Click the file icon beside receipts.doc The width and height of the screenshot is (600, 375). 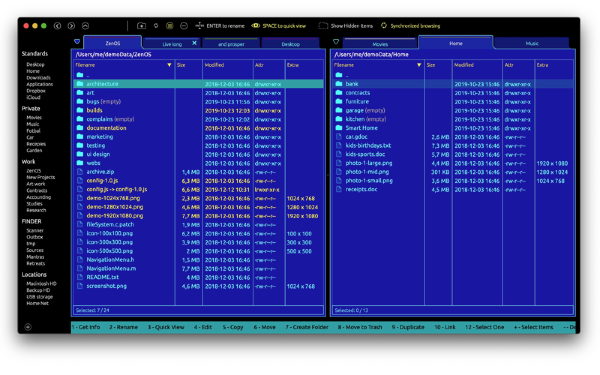coord(339,189)
